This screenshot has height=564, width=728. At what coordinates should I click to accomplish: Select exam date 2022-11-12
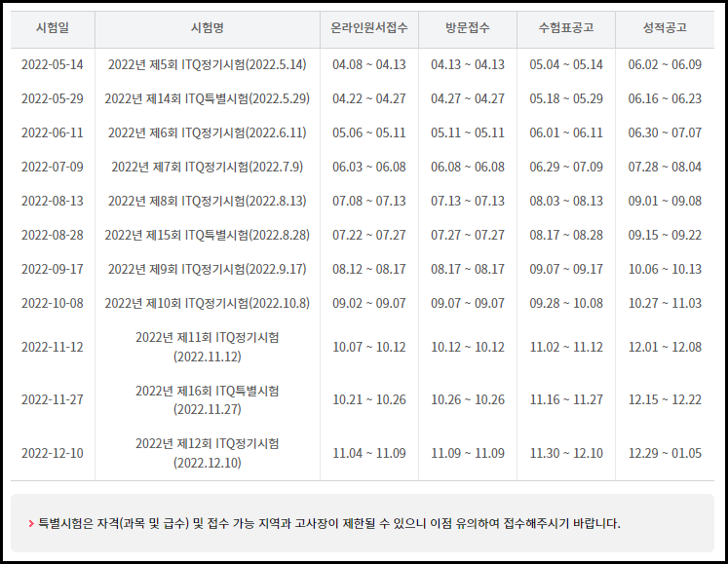pos(53,347)
